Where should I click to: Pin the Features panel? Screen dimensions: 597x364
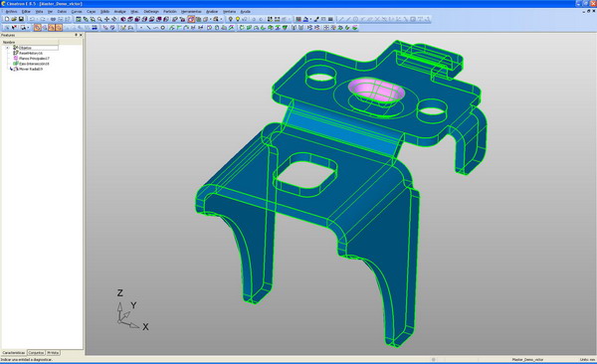[x=76, y=35]
